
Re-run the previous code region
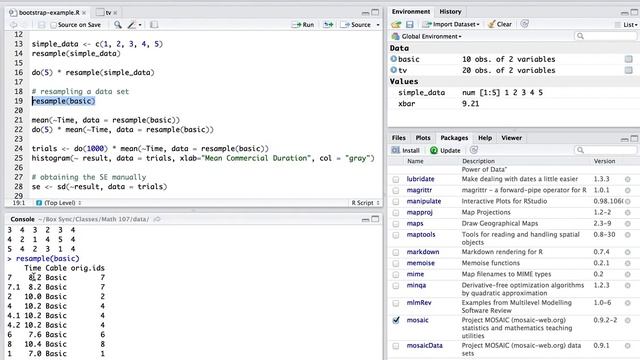[x=328, y=24]
